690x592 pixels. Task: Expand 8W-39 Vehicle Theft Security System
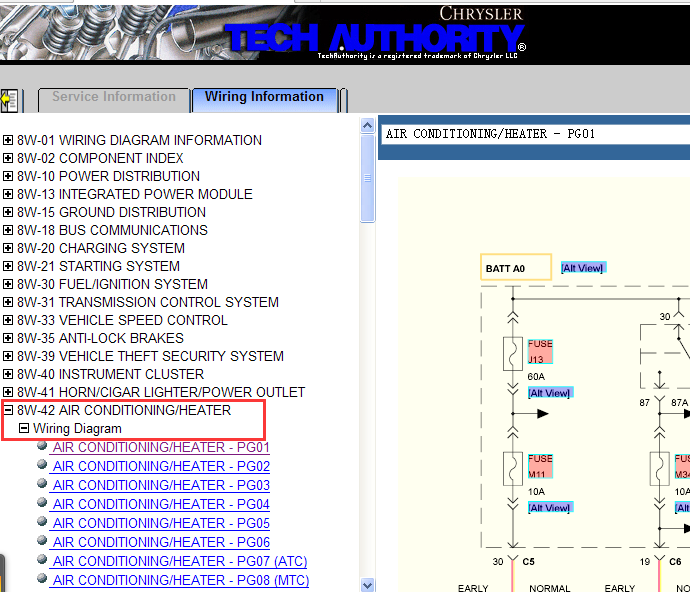(7, 356)
